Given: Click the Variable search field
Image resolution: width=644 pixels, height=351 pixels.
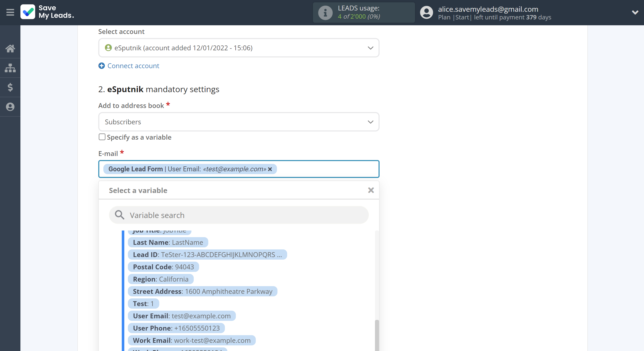Looking at the screenshot, I should pos(239,215).
